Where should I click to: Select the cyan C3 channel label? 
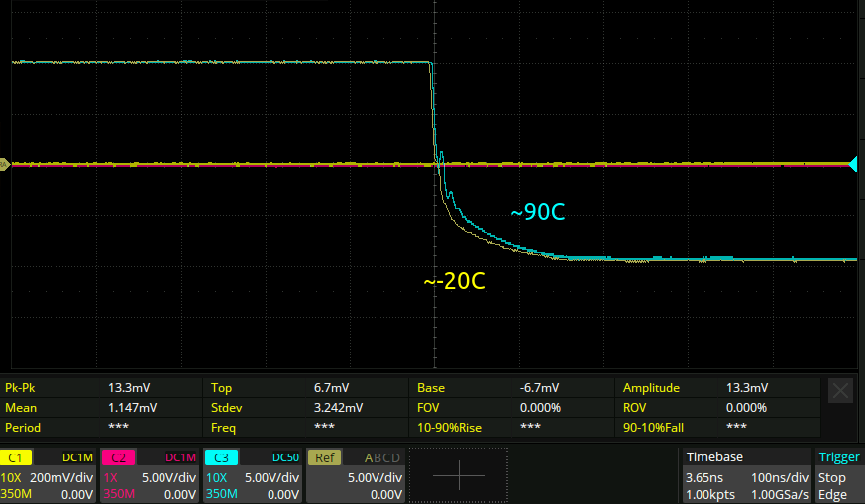(x=221, y=457)
